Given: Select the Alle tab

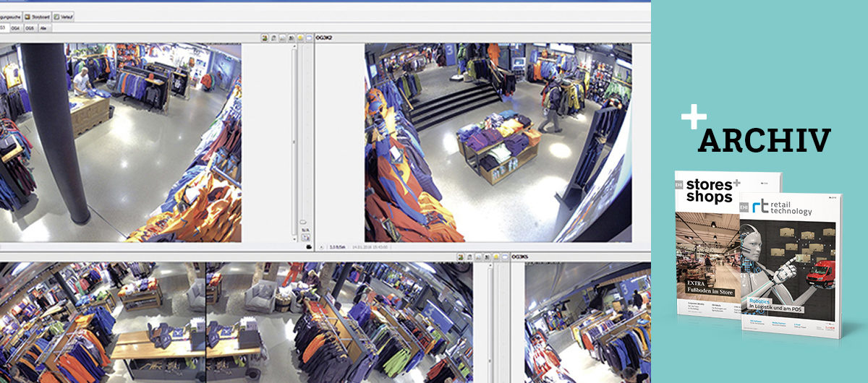Looking at the screenshot, I should pos(44,27).
